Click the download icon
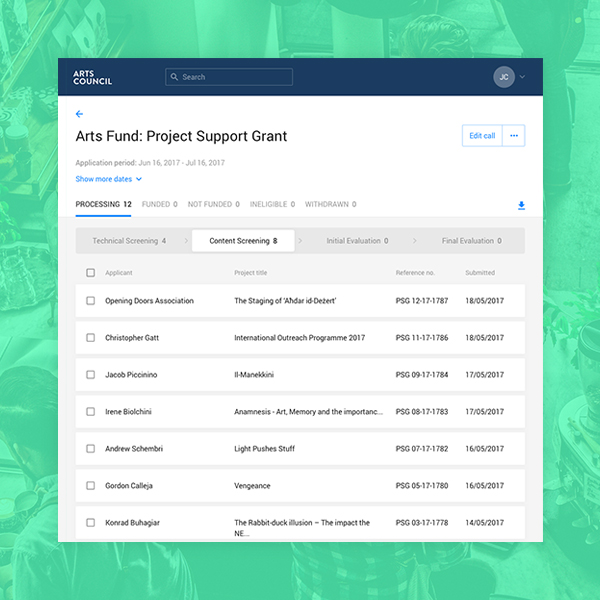Image resolution: width=600 pixels, height=600 pixels. pyautogui.click(x=521, y=205)
